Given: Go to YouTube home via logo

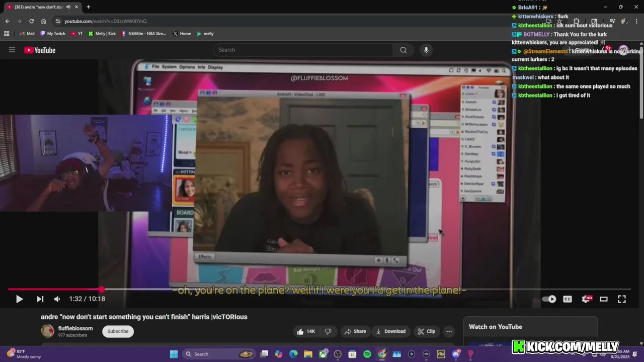Looking at the screenshot, I should click(40, 50).
